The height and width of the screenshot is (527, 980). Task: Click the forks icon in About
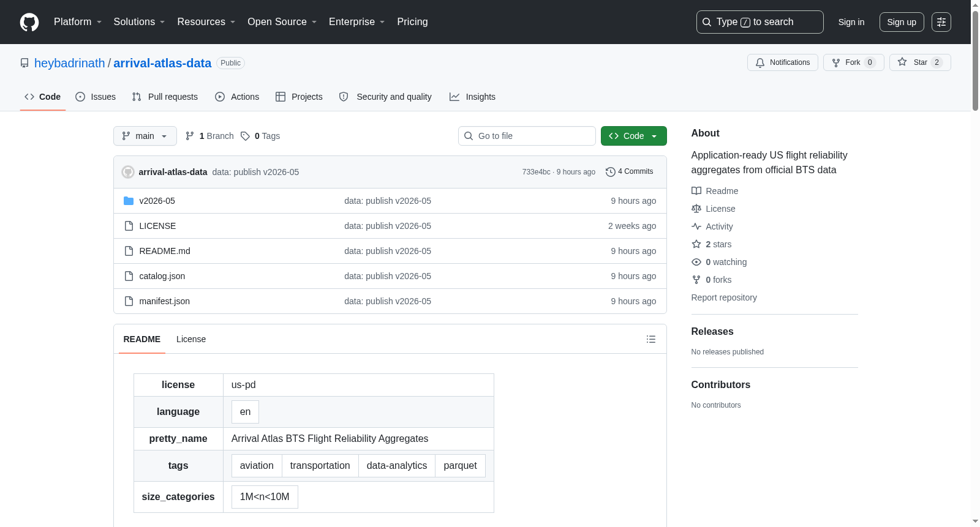click(696, 280)
